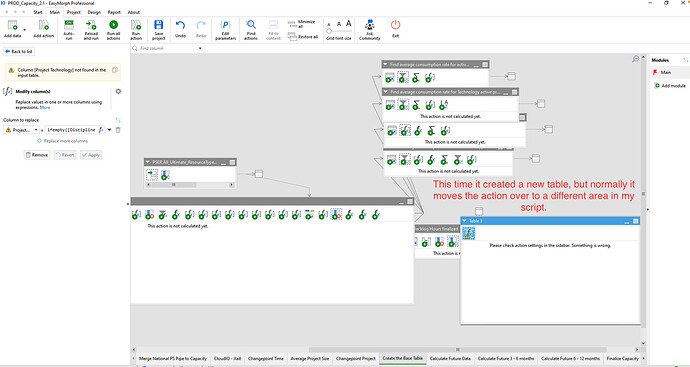
Task: Copy the warning message with the copy icon
Action: 115,70
